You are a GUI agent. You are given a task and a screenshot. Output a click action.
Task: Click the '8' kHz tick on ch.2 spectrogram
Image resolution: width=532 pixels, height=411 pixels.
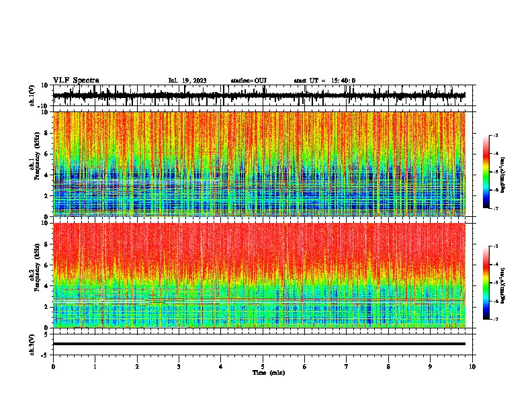coord(47,244)
